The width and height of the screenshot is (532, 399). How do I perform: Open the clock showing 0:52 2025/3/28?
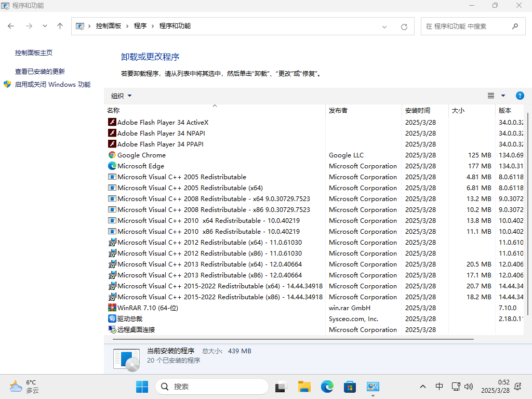click(495, 387)
